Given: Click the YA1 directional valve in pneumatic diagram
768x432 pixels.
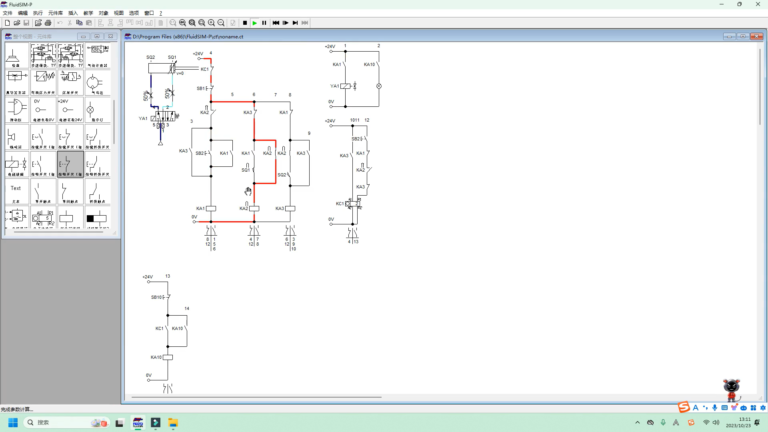Looking at the screenshot, I should (163, 117).
